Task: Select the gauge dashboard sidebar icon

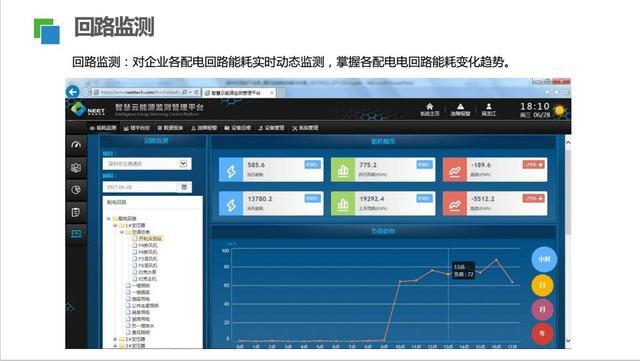Action: pos(76,145)
